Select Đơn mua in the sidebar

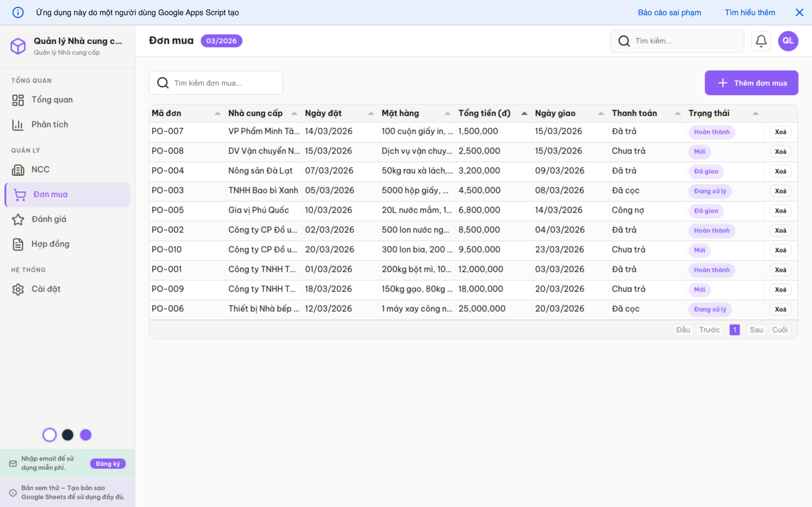pyautogui.click(x=50, y=194)
